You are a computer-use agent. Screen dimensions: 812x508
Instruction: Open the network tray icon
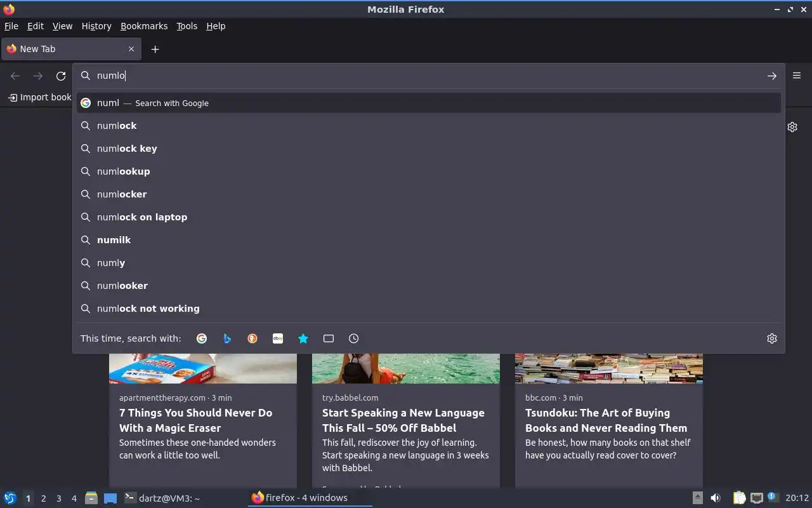click(x=756, y=498)
